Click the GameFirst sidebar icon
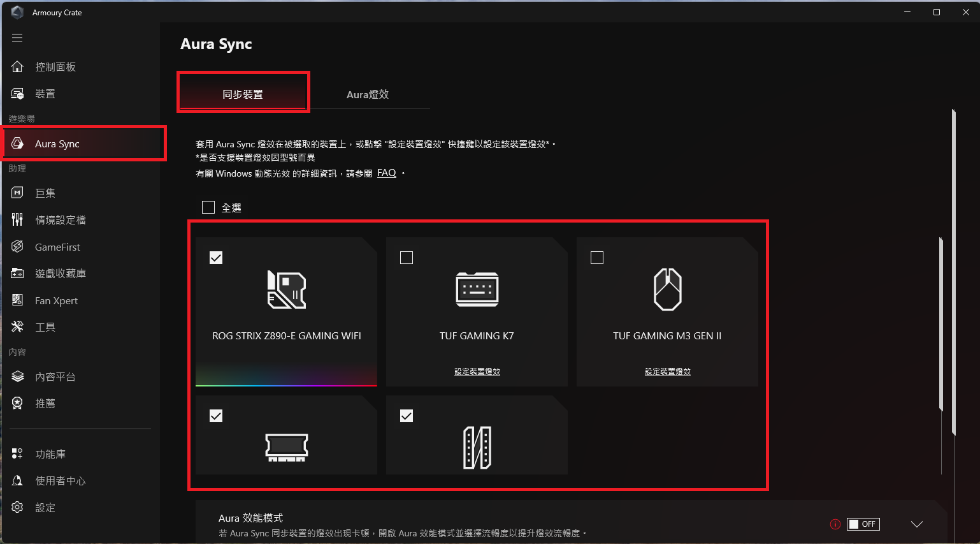980x544 pixels. [17, 247]
